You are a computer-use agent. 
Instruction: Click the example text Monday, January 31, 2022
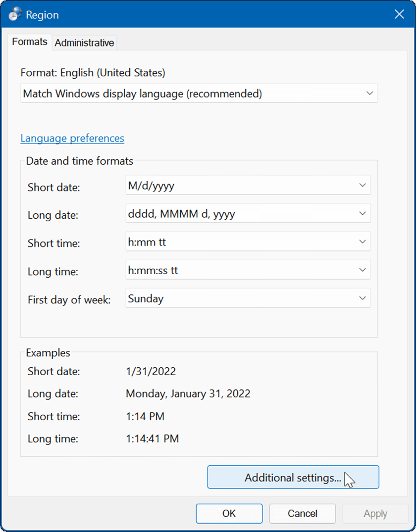pyautogui.click(x=188, y=394)
